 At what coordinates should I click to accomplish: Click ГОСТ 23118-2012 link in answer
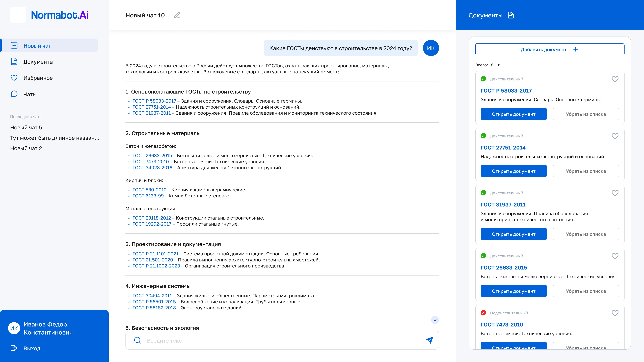point(151,218)
